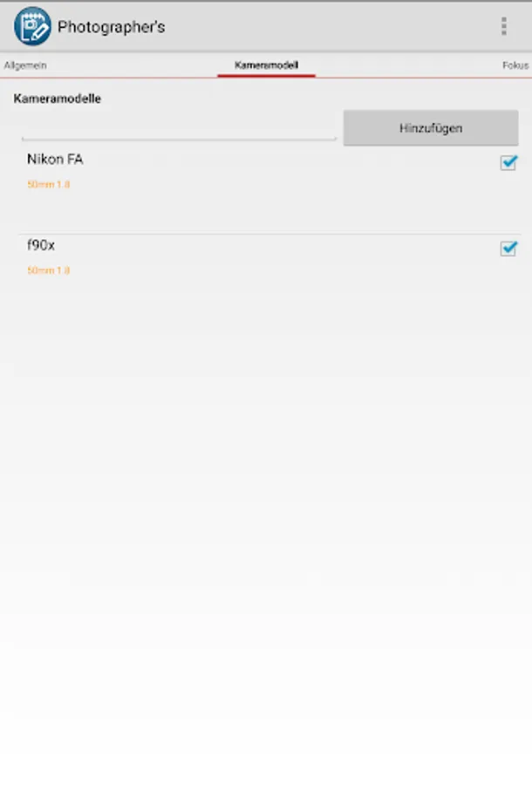The image size is (532, 785).
Task: Switch to the Allgemein tab
Action: [25, 65]
